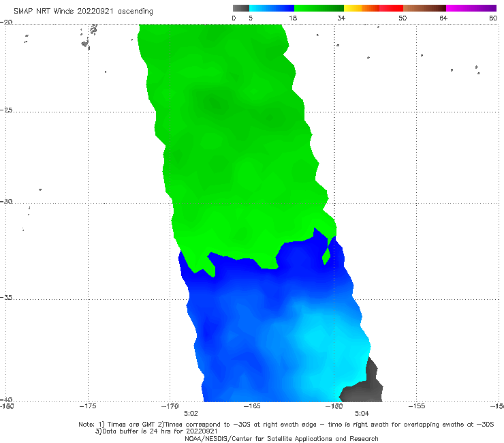This screenshot has height=443, width=504.
Task: Click the longitude label '-160'
Action: (x=334, y=406)
